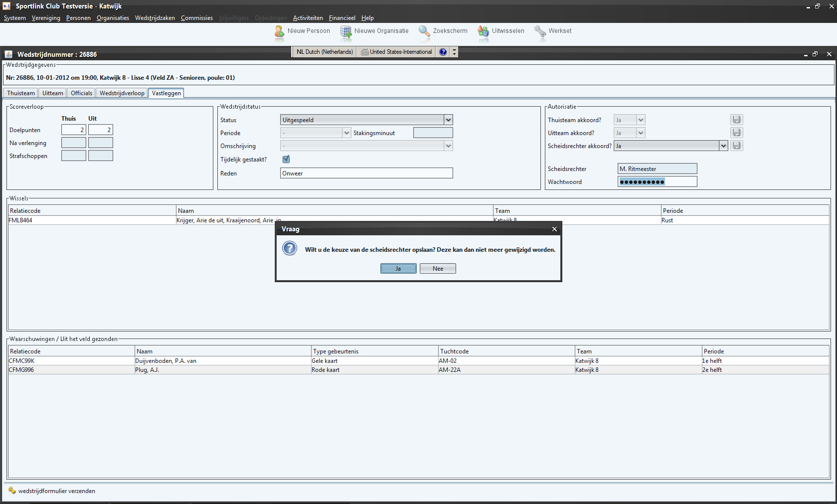Select warning row CFMC99K Duijvenboden
Viewport: 837px width, 504px height.
(419, 361)
